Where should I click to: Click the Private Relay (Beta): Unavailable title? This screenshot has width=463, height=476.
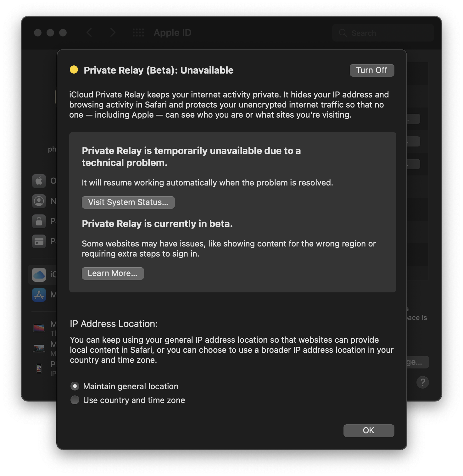(x=159, y=70)
